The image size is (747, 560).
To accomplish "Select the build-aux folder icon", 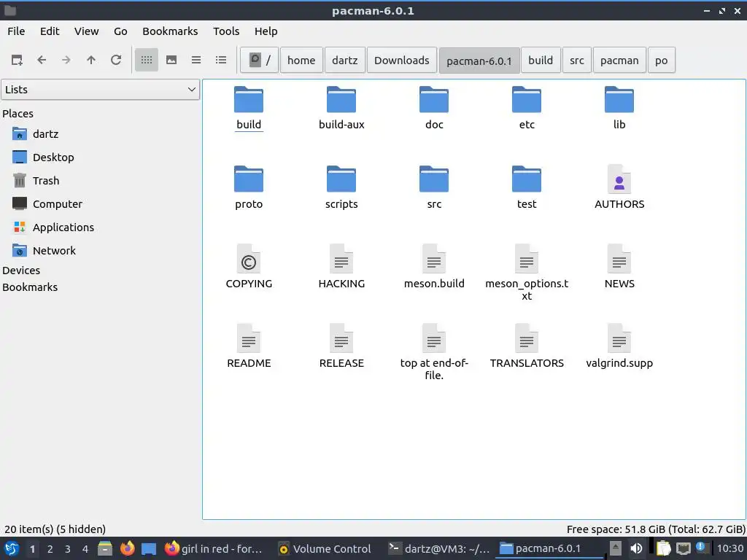I will [341, 99].
